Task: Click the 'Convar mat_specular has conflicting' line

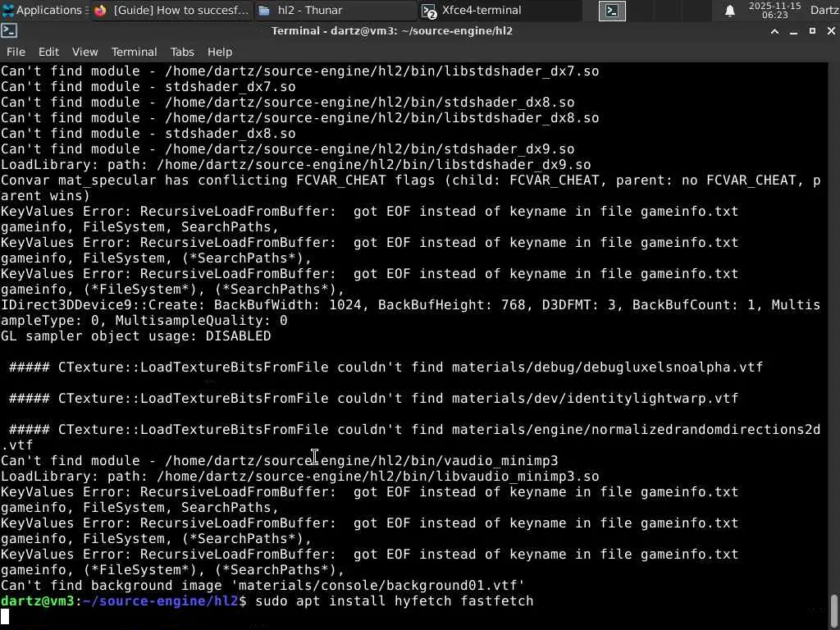Action: tap(410, 188)
